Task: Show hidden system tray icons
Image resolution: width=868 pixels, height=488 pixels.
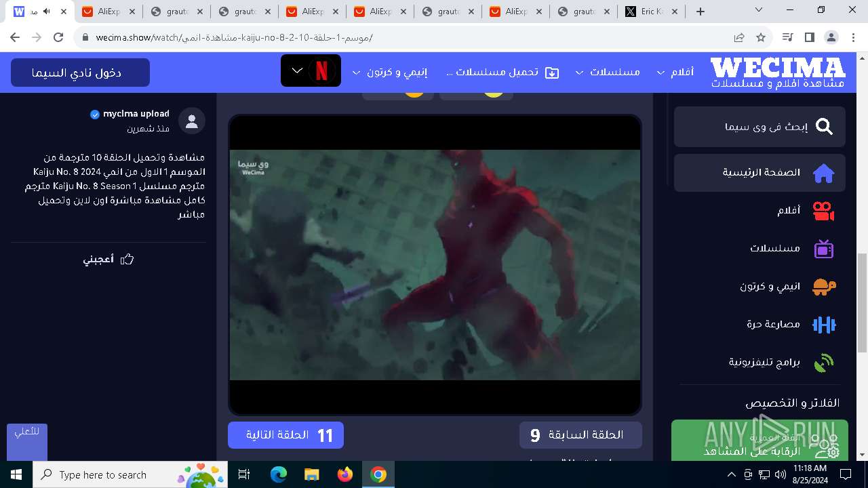Action: 732,474
